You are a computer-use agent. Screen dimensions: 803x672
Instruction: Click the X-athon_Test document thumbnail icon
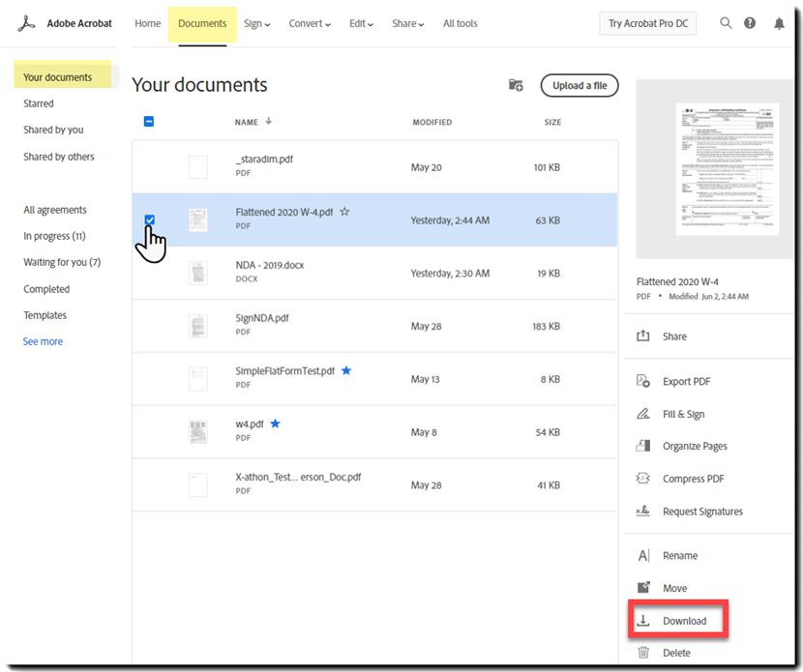[198, 484]
